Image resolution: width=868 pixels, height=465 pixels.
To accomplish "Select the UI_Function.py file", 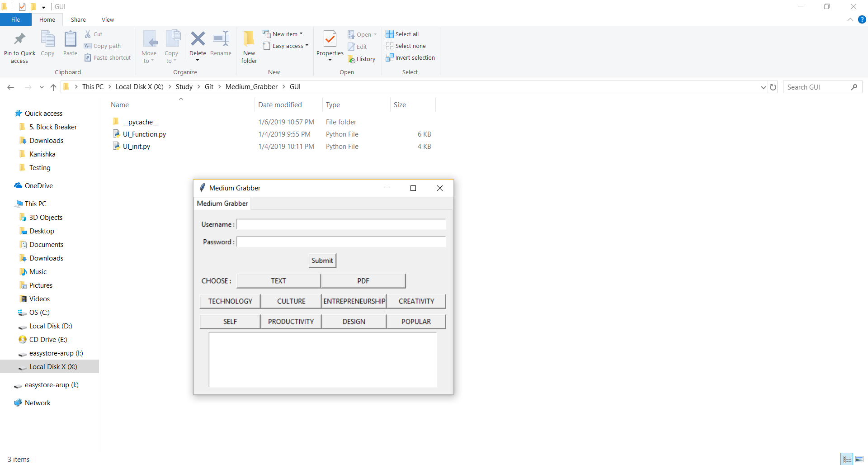I will [x=144, y=134].
